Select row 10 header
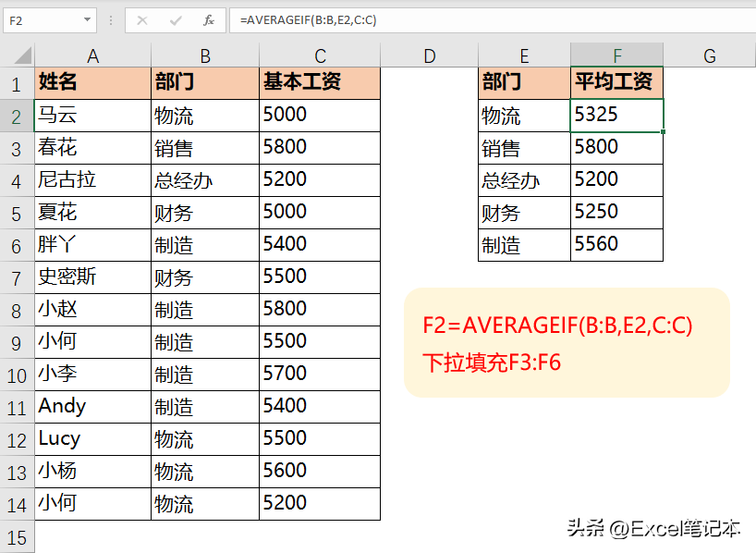The height and width of the screenshot is (553, 756). click(x=17, y=375)
